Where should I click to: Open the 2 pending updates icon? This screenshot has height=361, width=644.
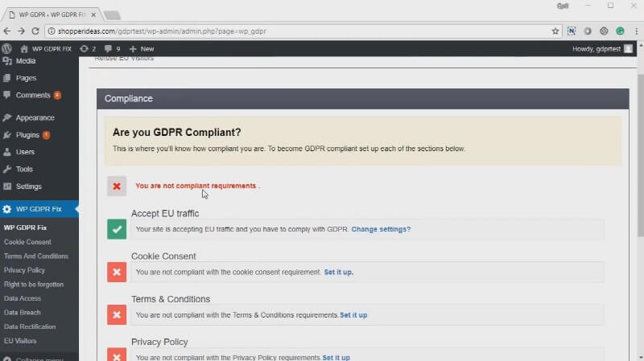[x=88, y=49]
